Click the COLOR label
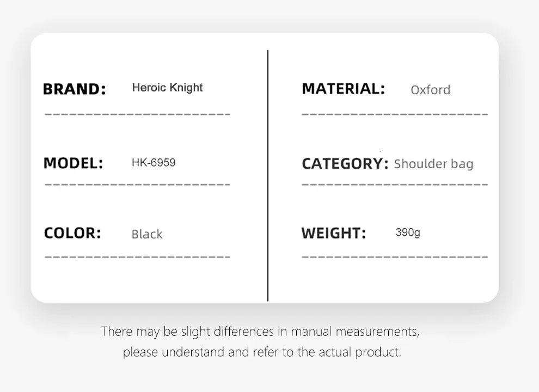This screenshot has width=539, height=392. pyautogui.click(x=72, y=233)
